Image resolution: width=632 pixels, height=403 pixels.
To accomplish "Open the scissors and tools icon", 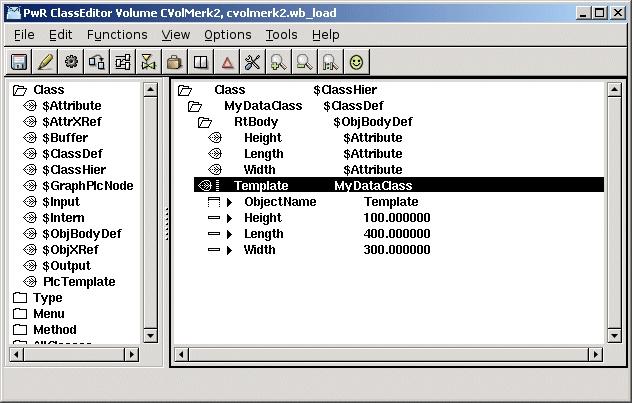I will [x=252, y=62].
